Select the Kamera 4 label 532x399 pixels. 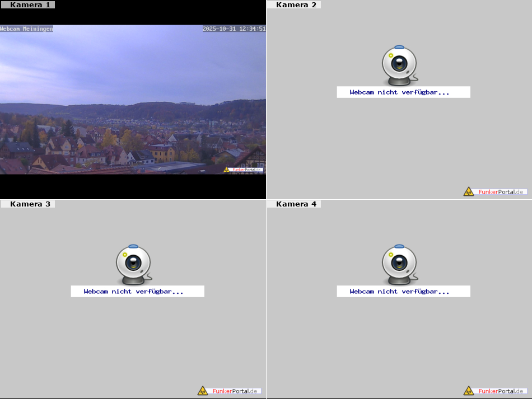pos(296,204)
